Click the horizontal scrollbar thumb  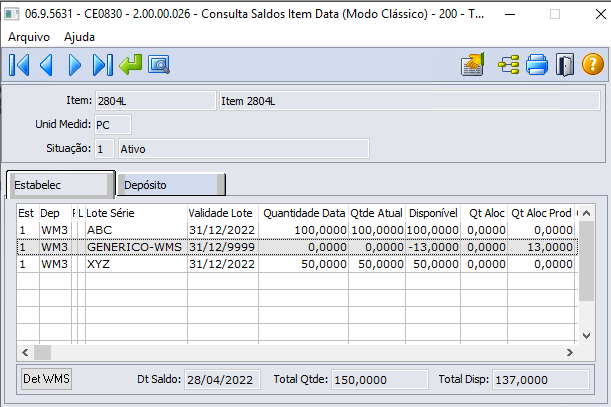click(42, 353)
